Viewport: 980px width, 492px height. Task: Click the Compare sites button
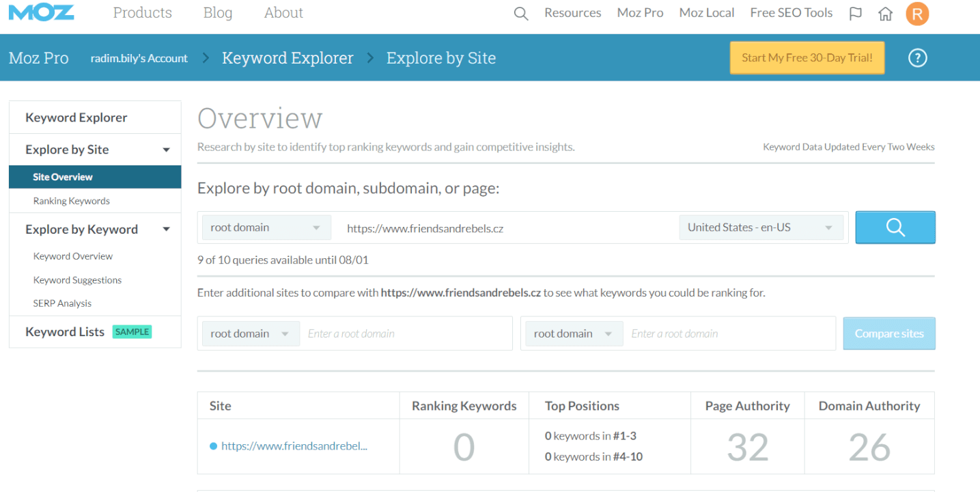point(888,333)
